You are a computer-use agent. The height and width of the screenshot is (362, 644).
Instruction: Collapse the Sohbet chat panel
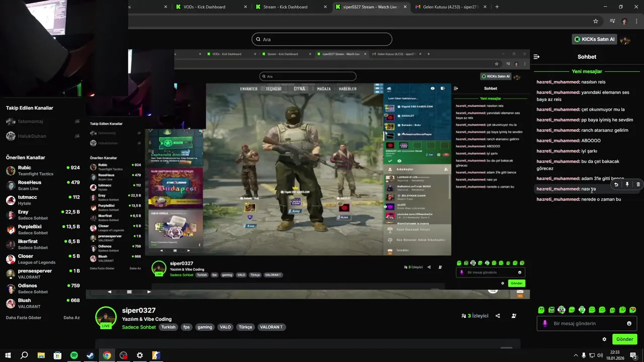pos(536,57)
